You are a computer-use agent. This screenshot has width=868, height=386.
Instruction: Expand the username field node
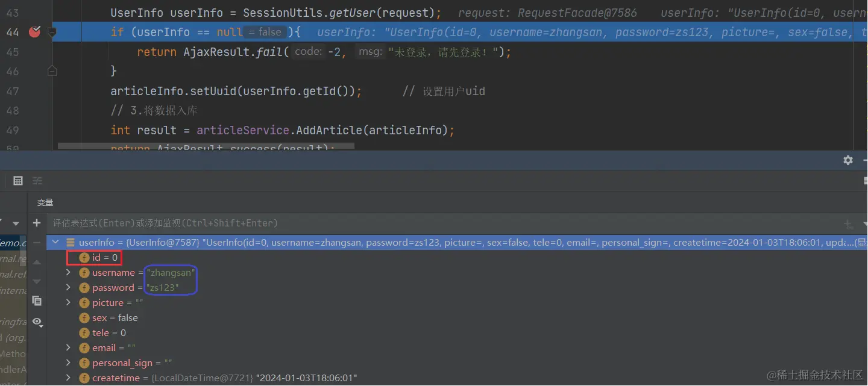(x=68, y=273)
